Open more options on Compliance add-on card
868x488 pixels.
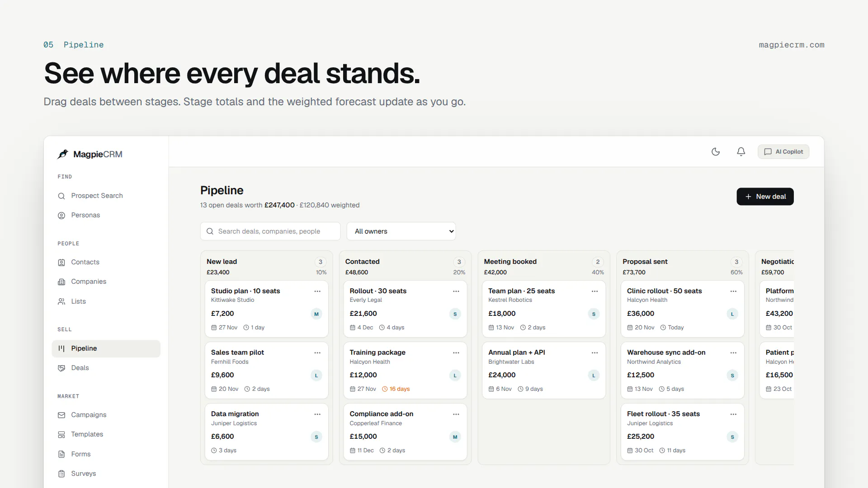(456, 414)
